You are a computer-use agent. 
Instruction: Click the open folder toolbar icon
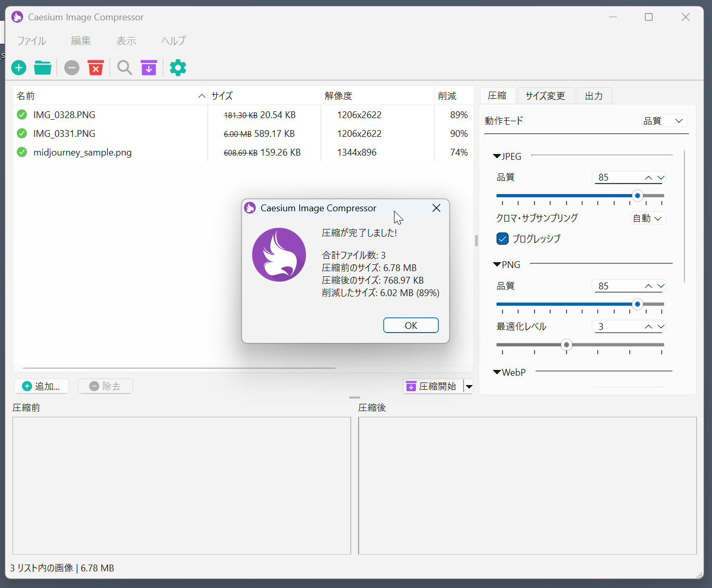(x=43, y=68)
